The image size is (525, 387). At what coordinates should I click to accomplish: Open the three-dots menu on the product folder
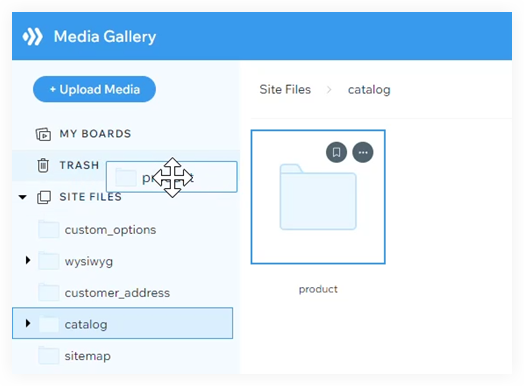(363, 152)
